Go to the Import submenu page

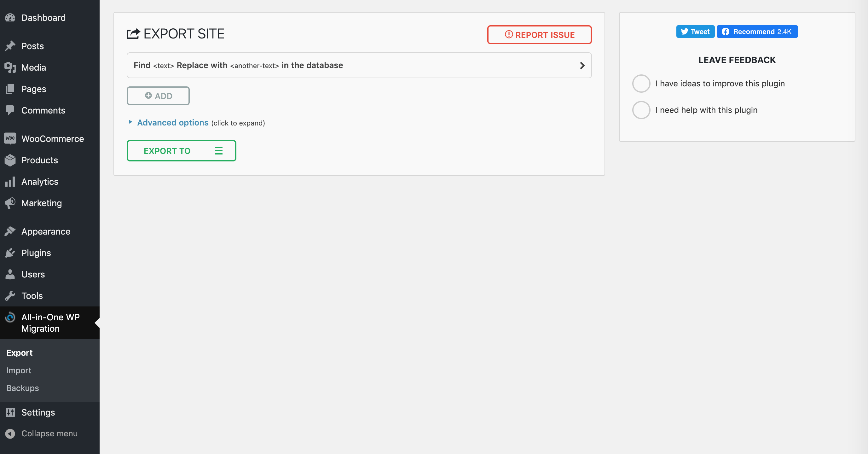(19, 370)
